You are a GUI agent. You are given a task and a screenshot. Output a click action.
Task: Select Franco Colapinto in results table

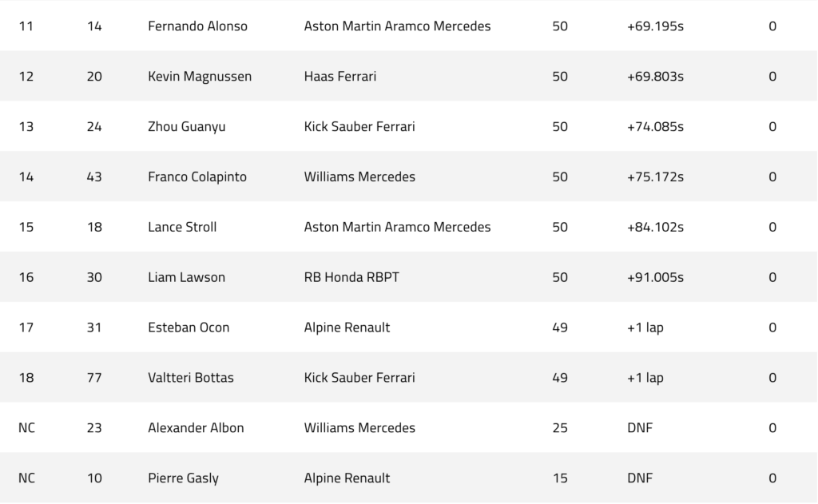click(x=197, y=177)
